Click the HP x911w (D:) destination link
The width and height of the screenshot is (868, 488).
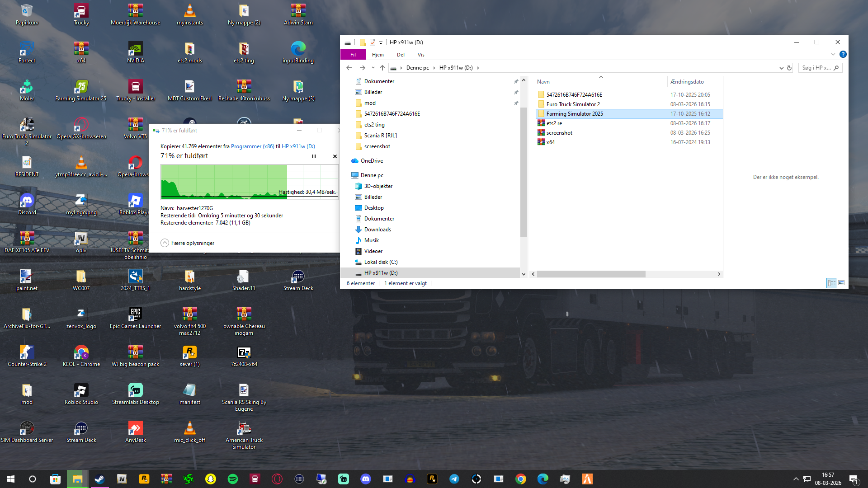tap(298, 146)
